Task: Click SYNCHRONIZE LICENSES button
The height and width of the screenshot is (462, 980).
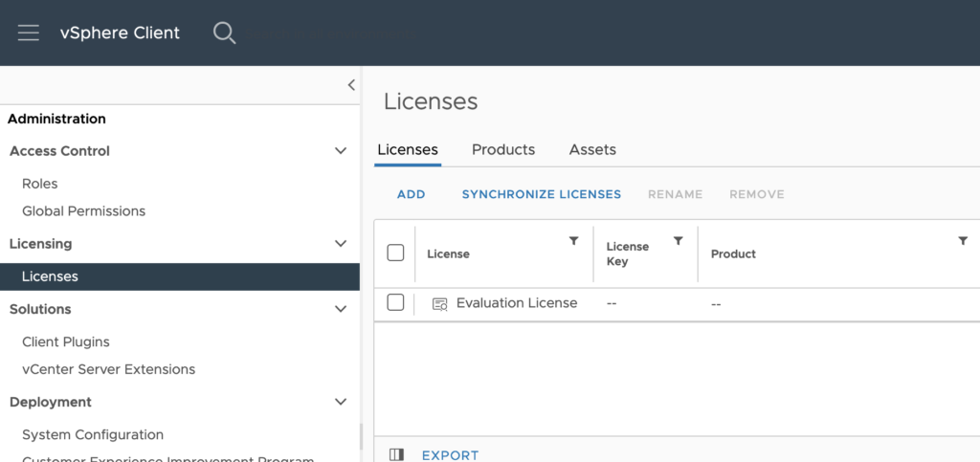Action: 541,194
